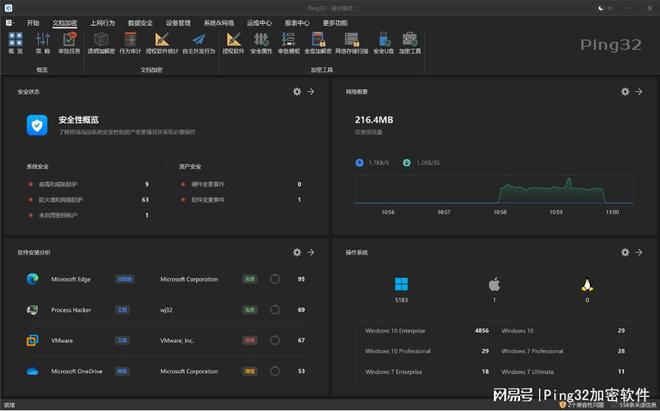The image size is (660, 411).
Task: Open 操作系统 panel arrow for details
Action: [640, 253]
